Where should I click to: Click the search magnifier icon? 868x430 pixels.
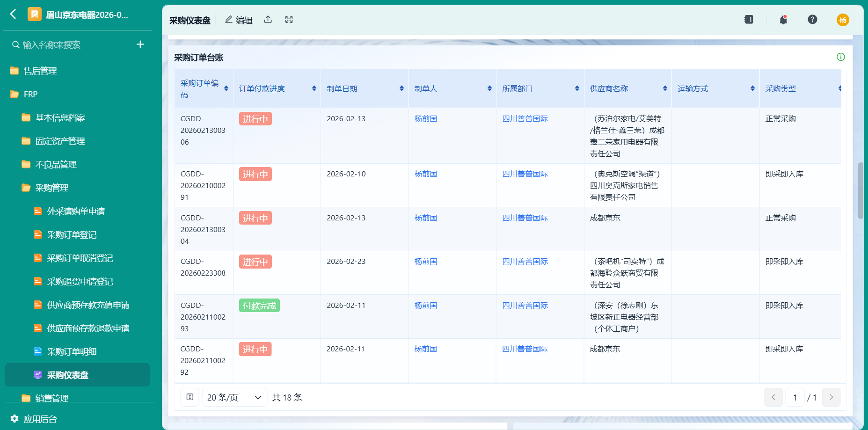coord(16,44)
